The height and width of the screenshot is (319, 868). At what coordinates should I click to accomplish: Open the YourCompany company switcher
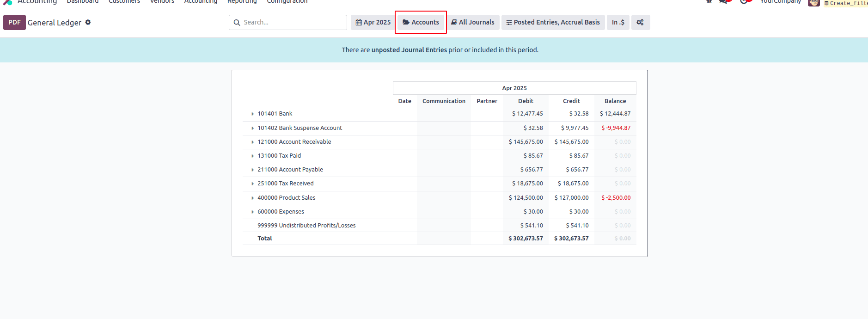pyautogui.click(x=781, y=1)
